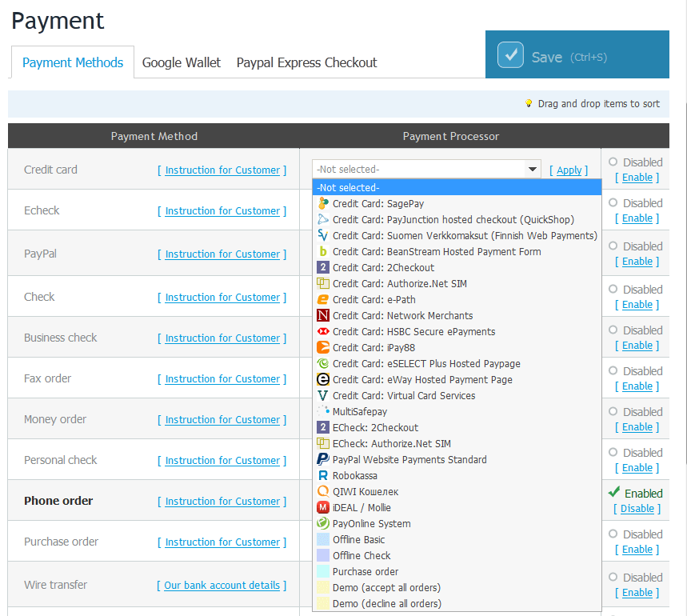Click the ECheck 2Checkout icon
Image resolution: width=687 pixels, height=616 pixels.
[323, 428]
